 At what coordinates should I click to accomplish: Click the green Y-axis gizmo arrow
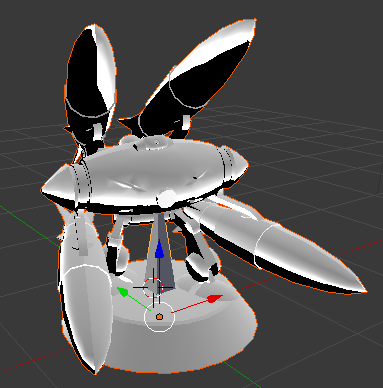(122, 291)
